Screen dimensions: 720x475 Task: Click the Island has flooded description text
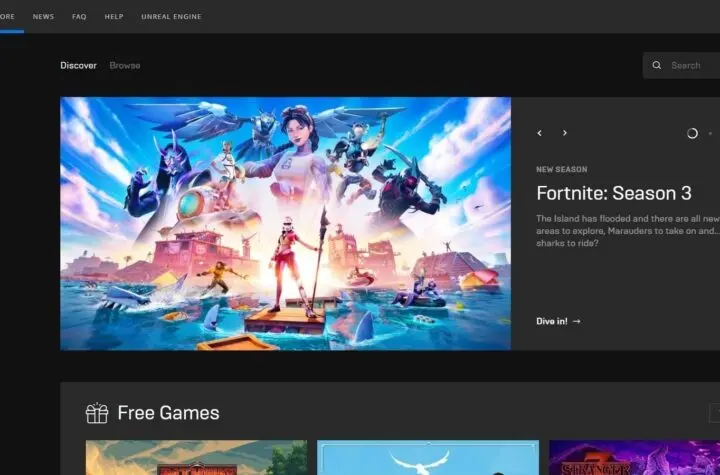[x=628, y=231]
